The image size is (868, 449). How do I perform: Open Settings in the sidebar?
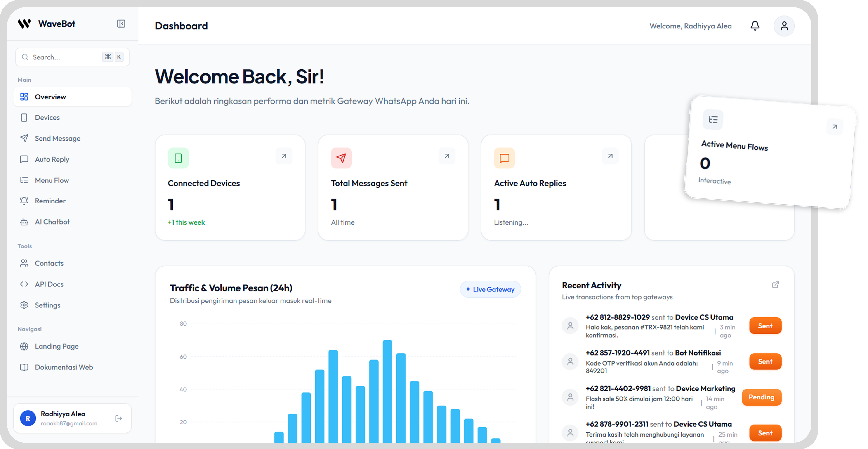click(x=72, y=305)
